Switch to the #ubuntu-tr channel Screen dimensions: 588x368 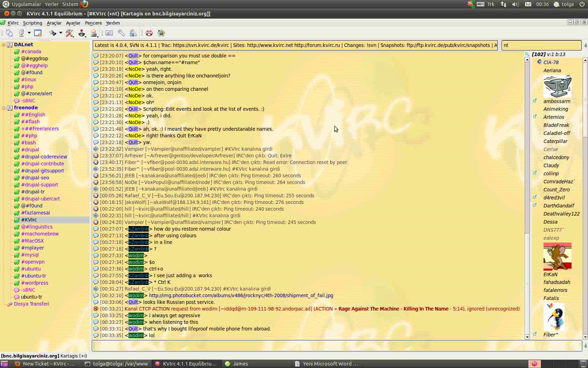coord(33,276)
